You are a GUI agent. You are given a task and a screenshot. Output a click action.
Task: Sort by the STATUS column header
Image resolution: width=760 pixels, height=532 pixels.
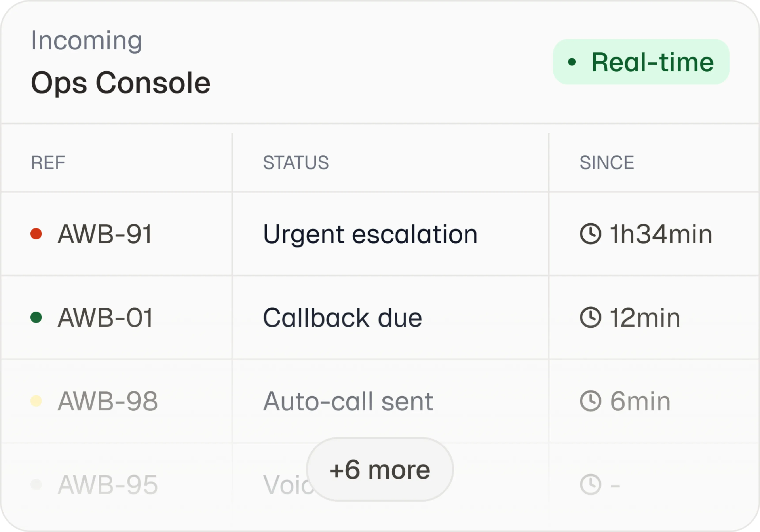(x=296, y=163)
